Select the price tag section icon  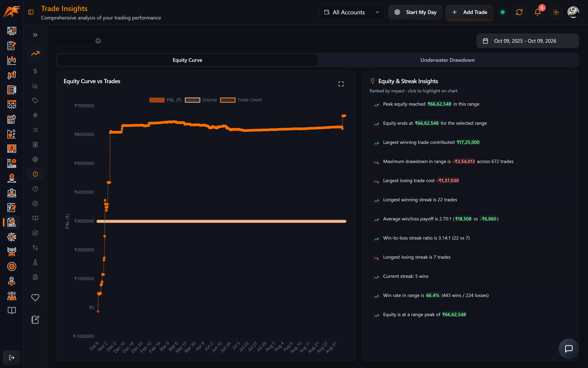point(35,100)
